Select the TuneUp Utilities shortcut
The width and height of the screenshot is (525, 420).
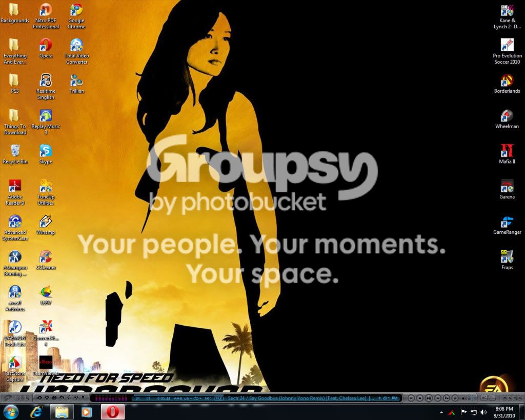pos(46,193)
